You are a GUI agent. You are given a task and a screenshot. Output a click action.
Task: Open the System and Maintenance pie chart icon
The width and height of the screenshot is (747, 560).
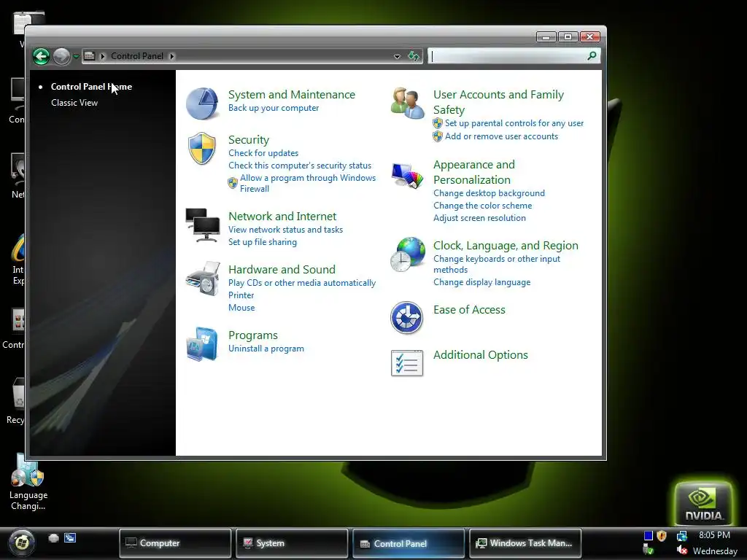click(x=202, y=103)
